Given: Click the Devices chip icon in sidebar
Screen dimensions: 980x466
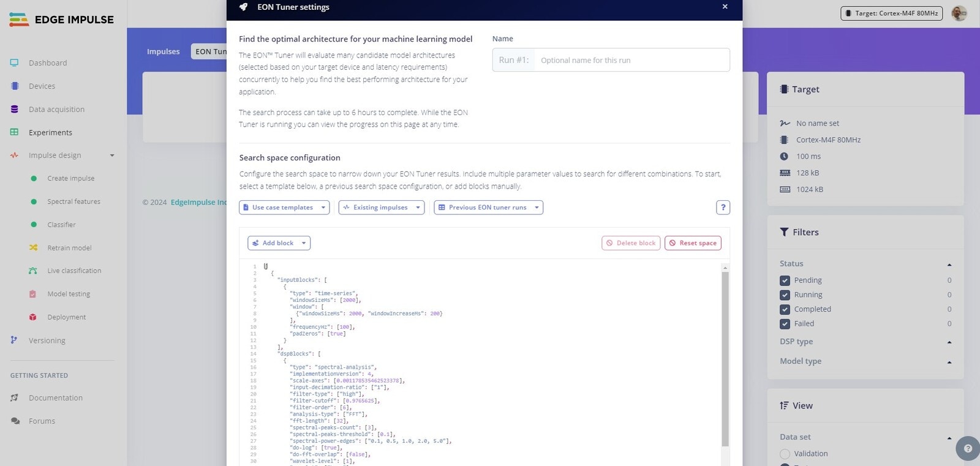Looking at the screenshot, I should coord(15,86).
